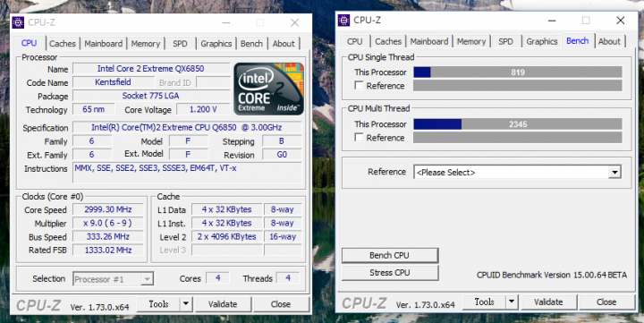
Task: Enable the Single Thread Reference checkbox
Action: 359,85
